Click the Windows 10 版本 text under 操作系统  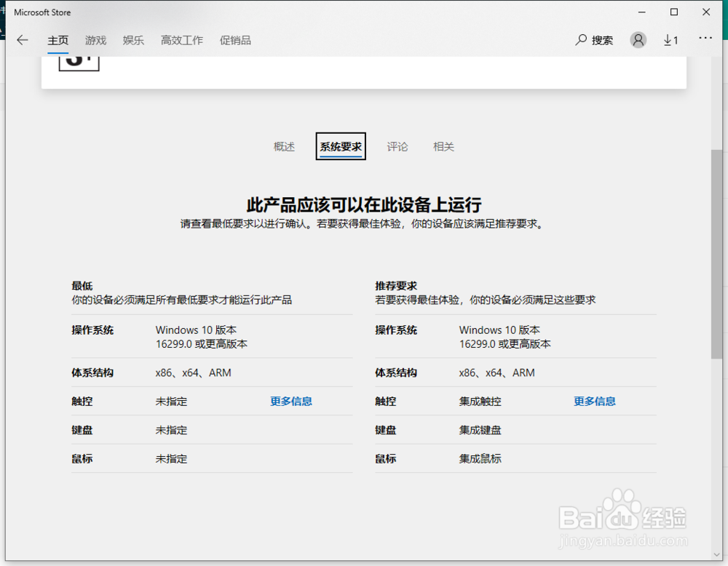(197, 330)
